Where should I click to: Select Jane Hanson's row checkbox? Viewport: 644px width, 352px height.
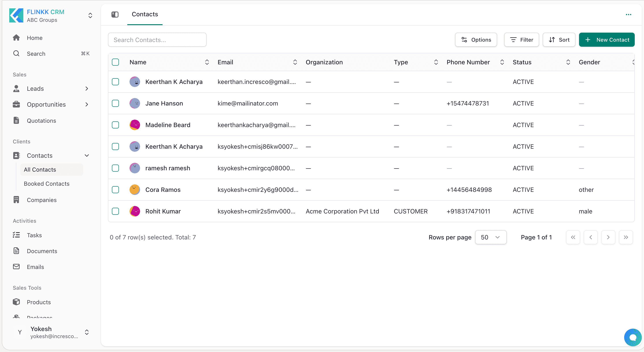click(115, 103)
